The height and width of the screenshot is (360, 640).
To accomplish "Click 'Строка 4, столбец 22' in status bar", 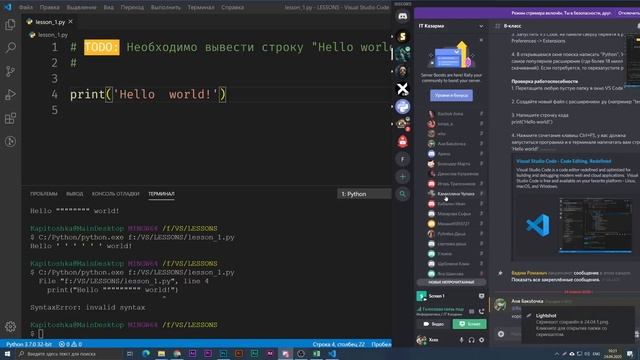I will pos(338,344).
